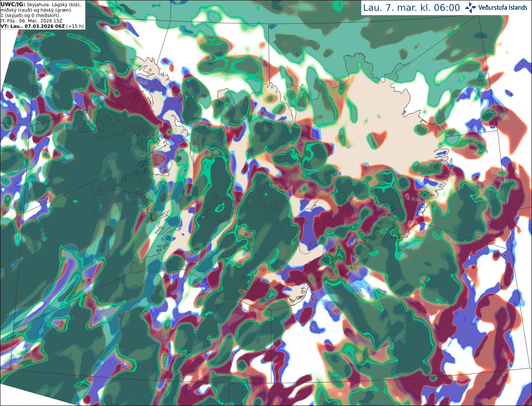This screenshot has height=406, width=532.
Task: Select the 'Lau. 7. mar. kl. 06:00' timestamp
Action: (x=411, y=8)
